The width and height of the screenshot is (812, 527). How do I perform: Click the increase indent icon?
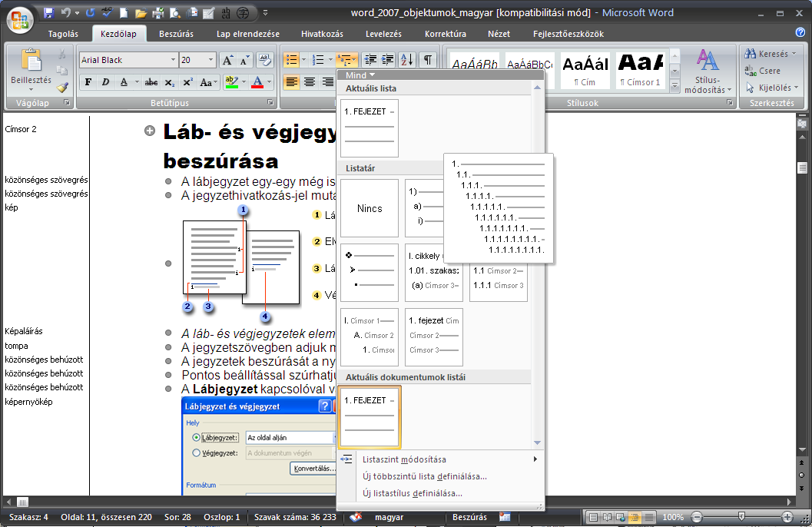387,59
